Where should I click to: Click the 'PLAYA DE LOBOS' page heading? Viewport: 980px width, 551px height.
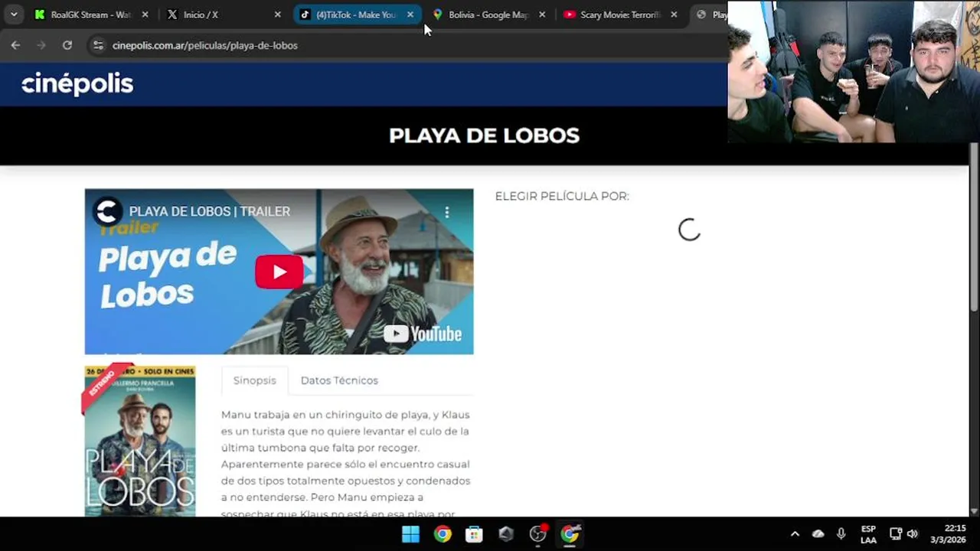(484, 135)
